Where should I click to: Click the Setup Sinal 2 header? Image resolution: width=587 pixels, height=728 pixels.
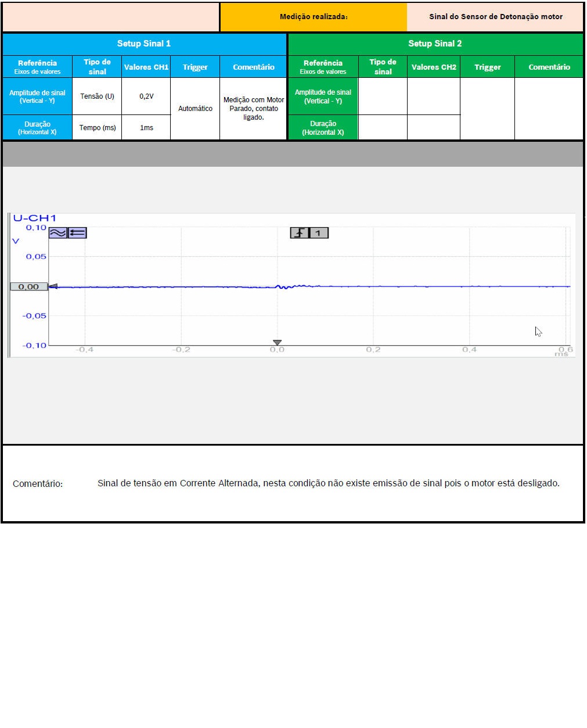pos(435,44)
